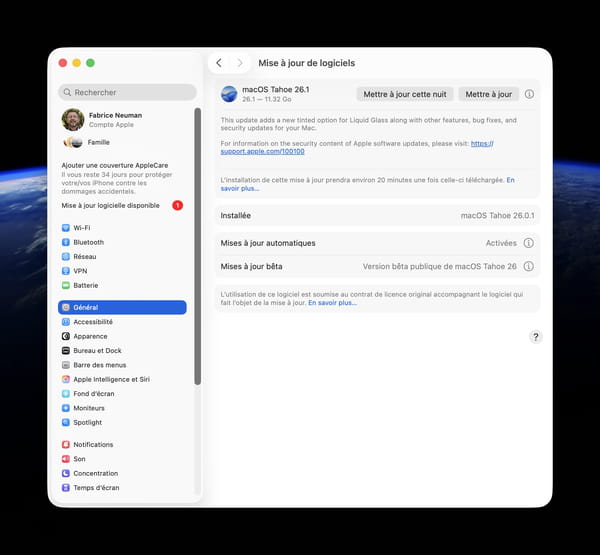This screenshot has height=555, width=600.
Task: Click info icon beside Mettre à jour button
Action: click(x=530, y=94)
